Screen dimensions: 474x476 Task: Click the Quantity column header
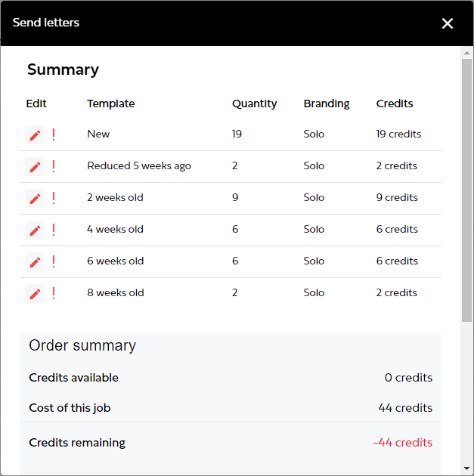pos(254,104)
